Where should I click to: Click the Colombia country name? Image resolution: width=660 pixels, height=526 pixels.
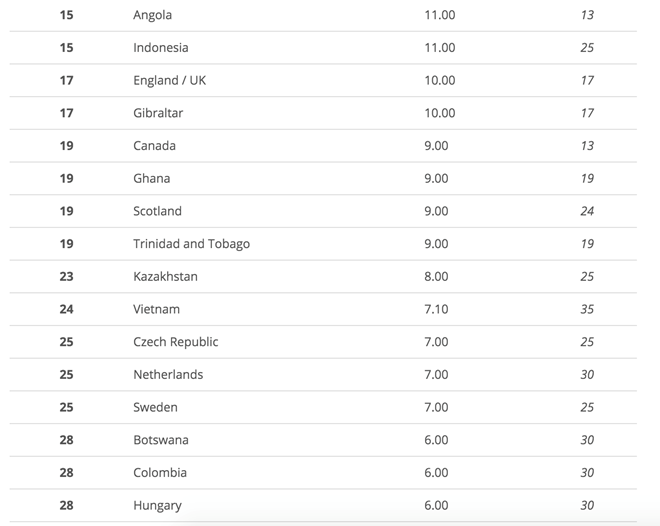point(160,472)
